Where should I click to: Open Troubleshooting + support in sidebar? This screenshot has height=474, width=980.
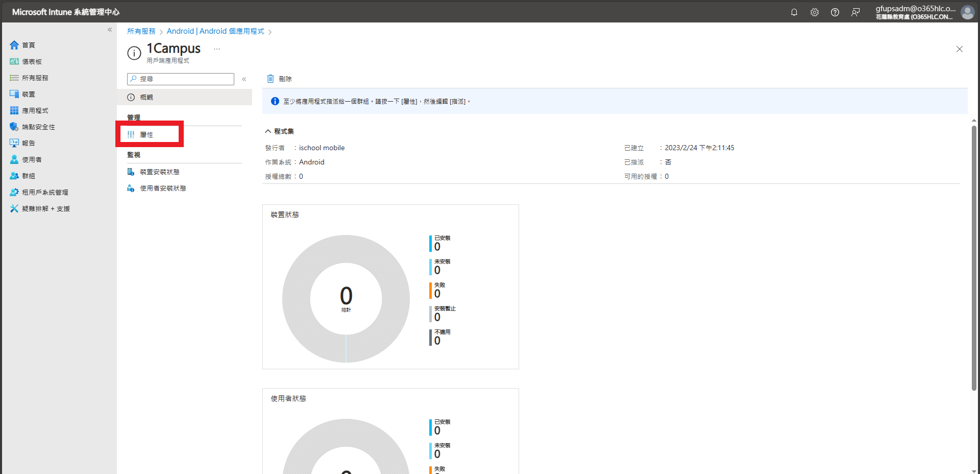point(45,208)
